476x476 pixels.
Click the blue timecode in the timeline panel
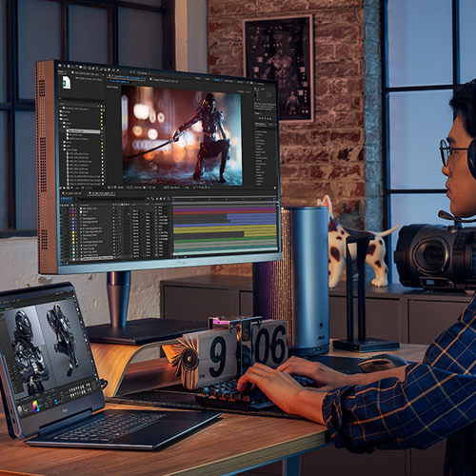67,199
